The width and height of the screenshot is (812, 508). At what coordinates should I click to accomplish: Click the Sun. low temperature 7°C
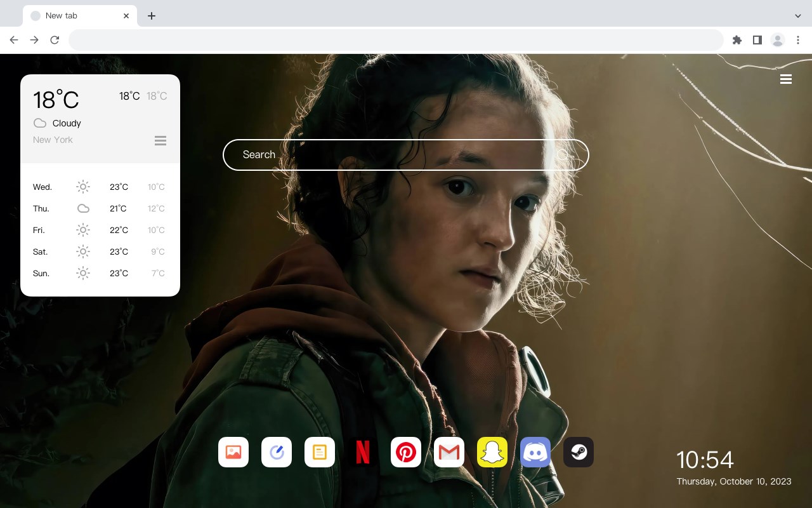pos(158,273)
